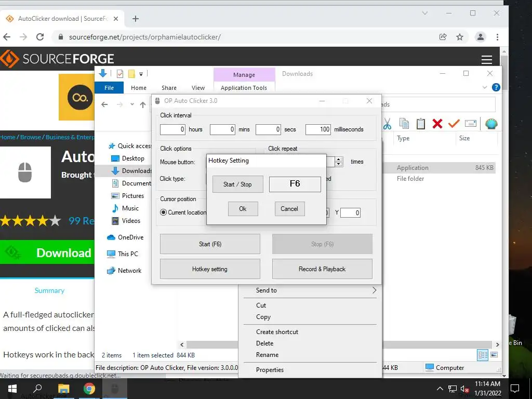Click Properties icon in Explorer quick access toolbar

120,74
